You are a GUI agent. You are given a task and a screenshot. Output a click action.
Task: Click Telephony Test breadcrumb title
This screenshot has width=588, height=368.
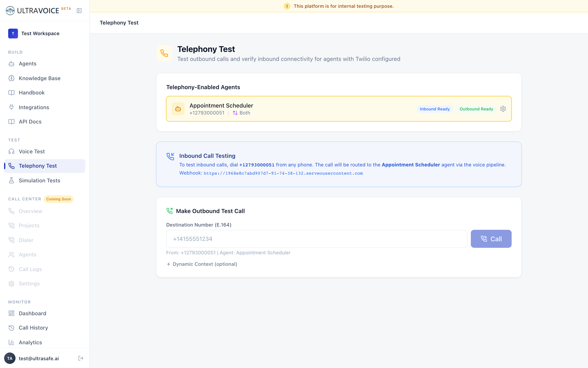[119, 23]
